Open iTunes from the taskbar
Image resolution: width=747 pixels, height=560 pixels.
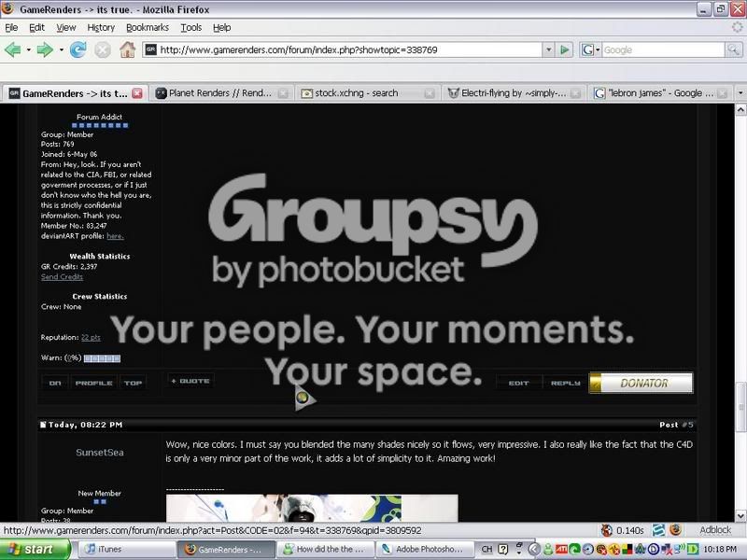[x=125, y=549]
